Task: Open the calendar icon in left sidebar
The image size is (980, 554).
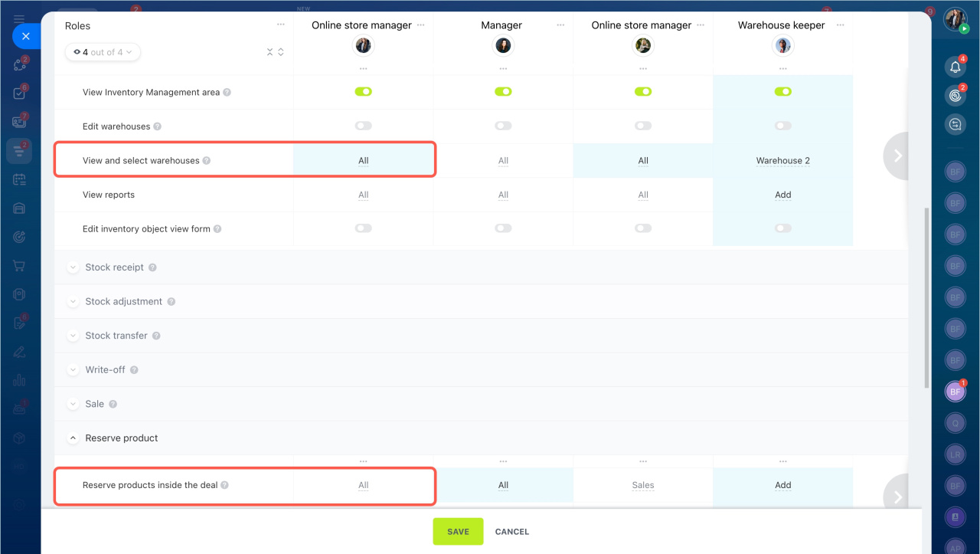Action: pos(20,179)
